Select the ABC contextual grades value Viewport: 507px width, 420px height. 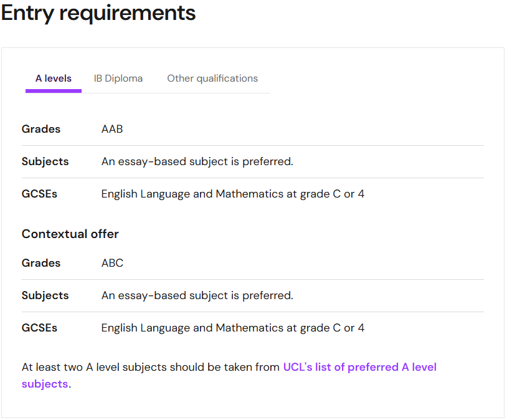pos(112,263)
